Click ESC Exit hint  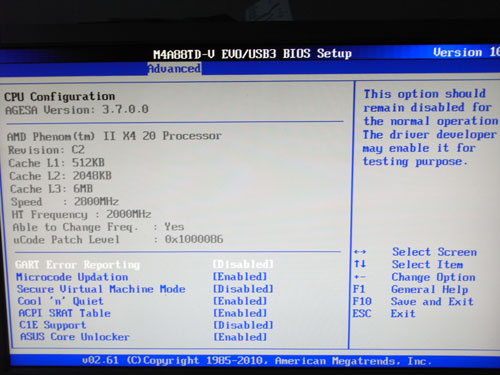[384, 314]
